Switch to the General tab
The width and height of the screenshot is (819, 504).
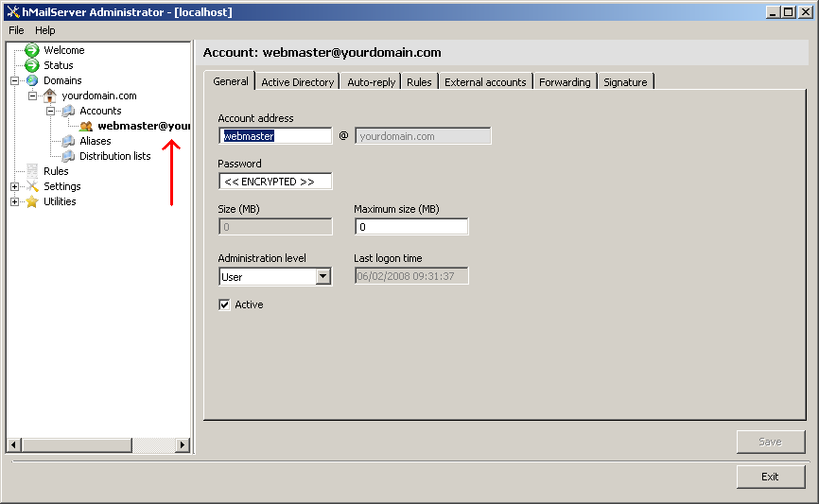coord(231,81)
